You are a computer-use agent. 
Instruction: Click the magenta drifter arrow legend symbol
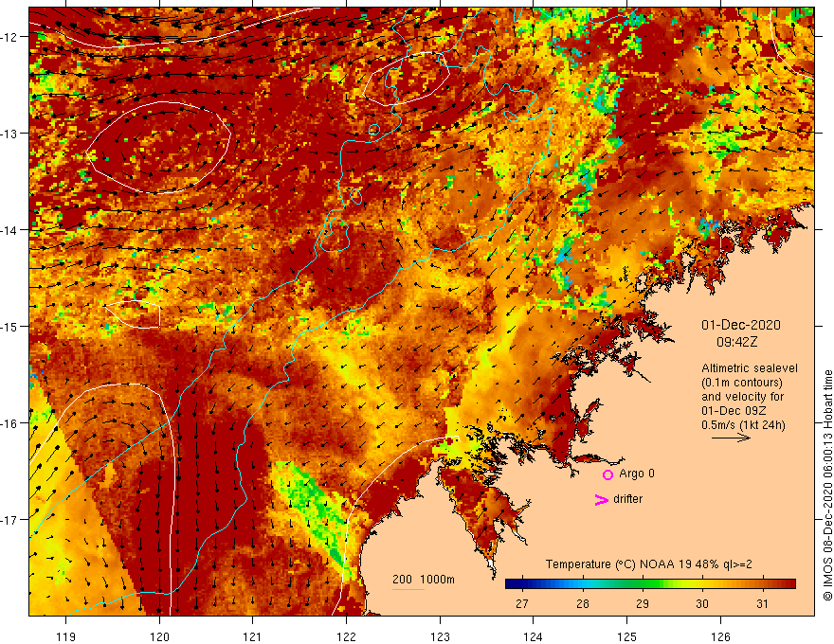tap(601, 499)
